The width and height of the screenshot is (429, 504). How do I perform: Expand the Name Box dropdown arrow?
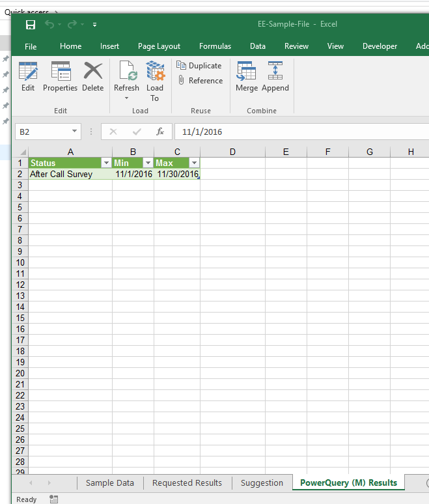pos(75,132)
